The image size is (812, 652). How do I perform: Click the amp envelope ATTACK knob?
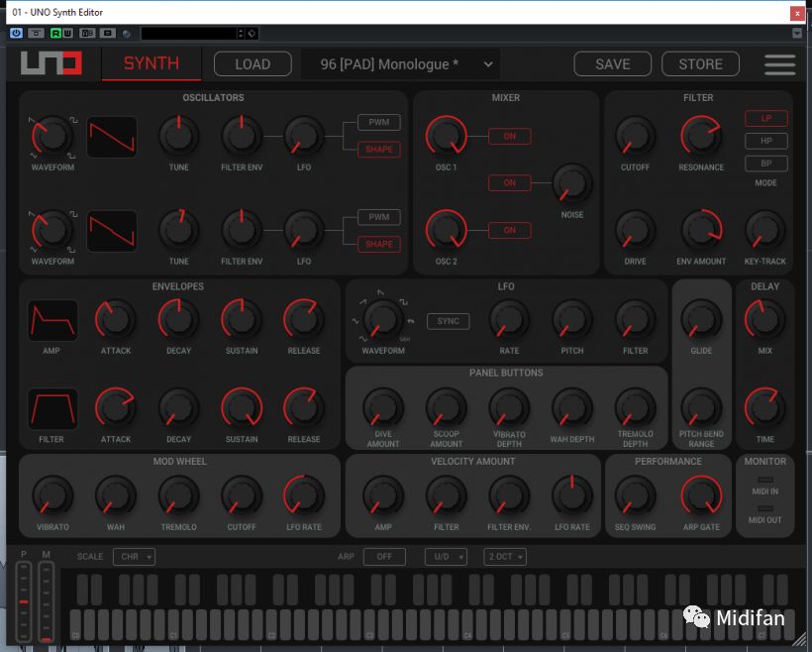pyautogui.click(x=116, y=320)
